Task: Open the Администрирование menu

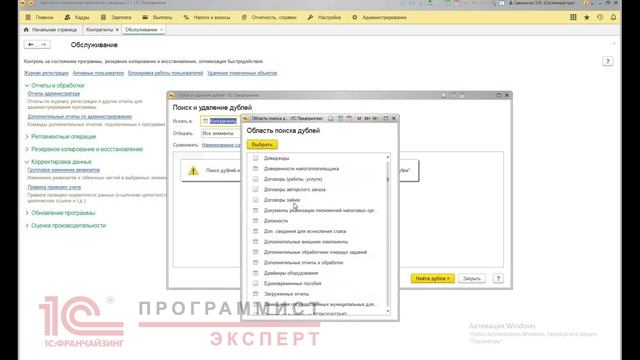Action: click(x=384, y=18)
